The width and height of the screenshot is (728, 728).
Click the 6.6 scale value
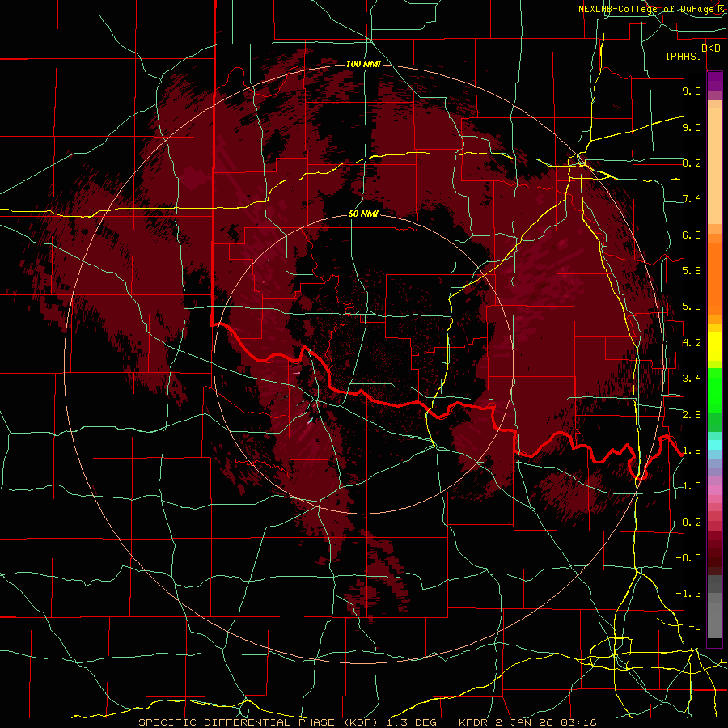(x=692, y=235)
